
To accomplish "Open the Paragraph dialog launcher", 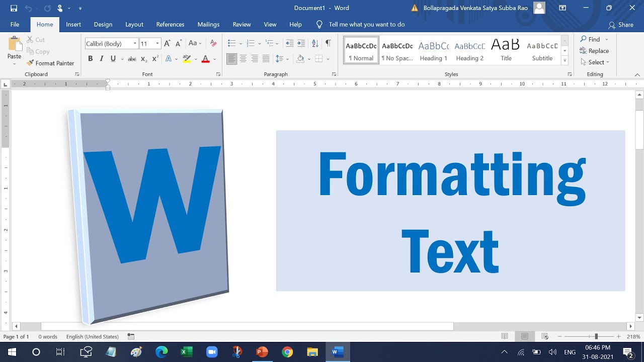I will (x=334, y=74).
